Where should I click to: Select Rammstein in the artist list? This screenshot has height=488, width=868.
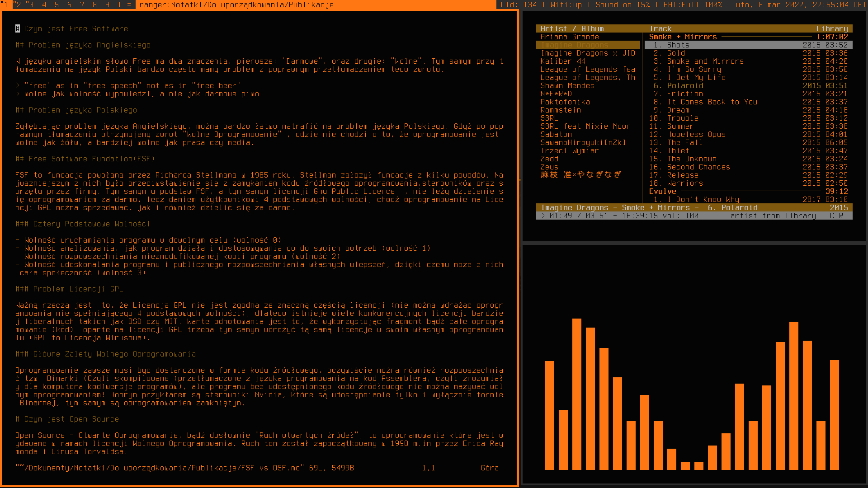[x=561, y=110]
